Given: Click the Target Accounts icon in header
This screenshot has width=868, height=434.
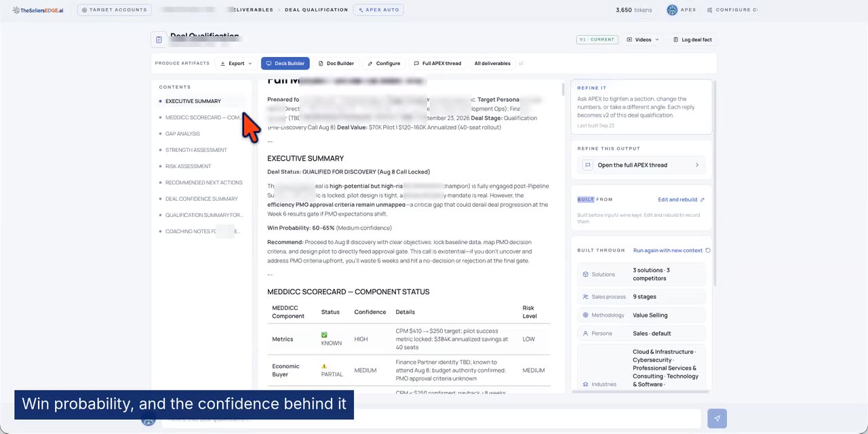Looking at the screenshot, I should [x=85, y=10].
